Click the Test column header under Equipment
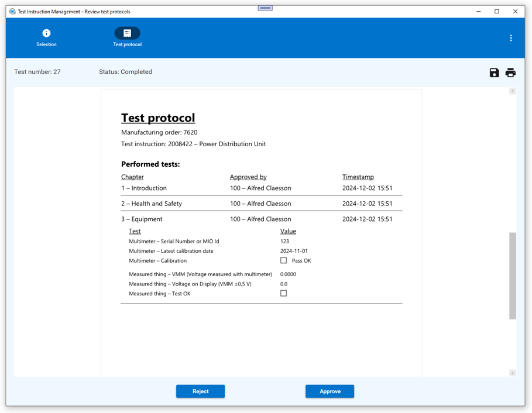532x413 pixels. pyautogui.click(x=135, y=231)
